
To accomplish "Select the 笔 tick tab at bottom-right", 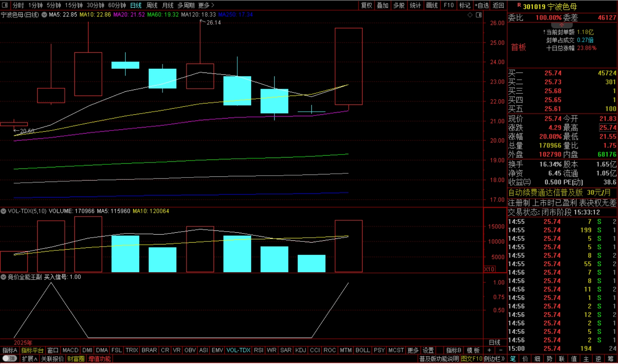I will [513, 359].
